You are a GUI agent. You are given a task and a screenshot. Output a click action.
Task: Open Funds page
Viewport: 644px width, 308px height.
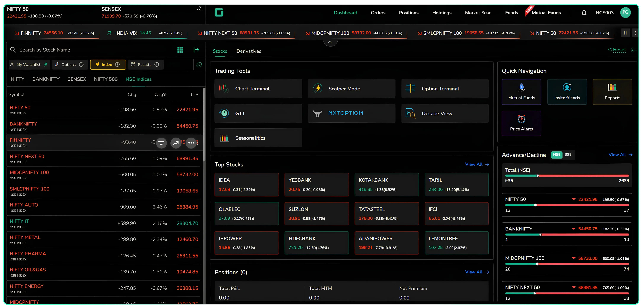tap(511, 13)
